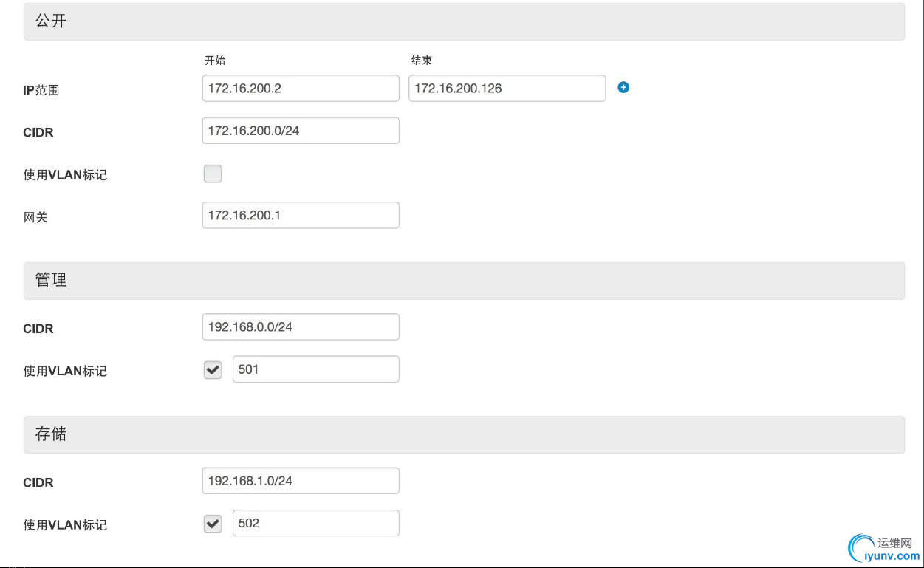Click the 网关 label
The image size is (924, 568).
35,217
